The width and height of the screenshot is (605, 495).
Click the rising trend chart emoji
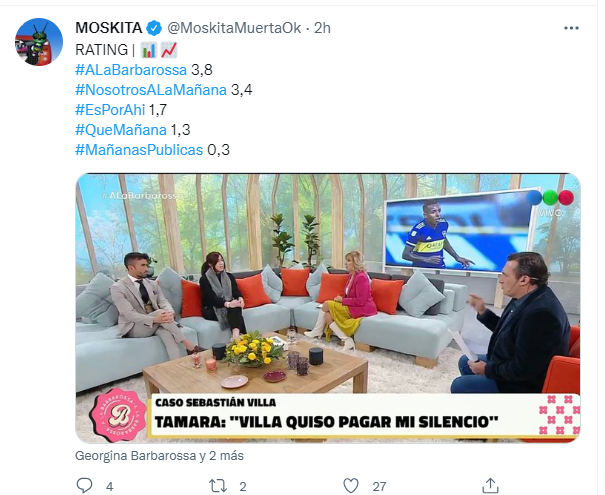tap(169, 50)
